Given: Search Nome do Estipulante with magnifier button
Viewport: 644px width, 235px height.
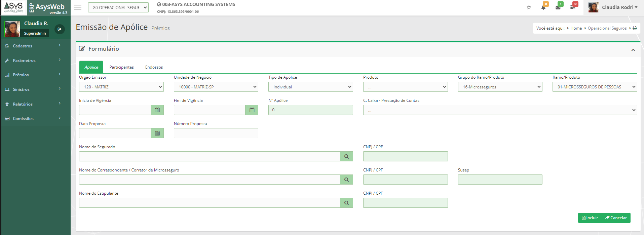Looking at the screenshot, I should (x=346, y=203).
